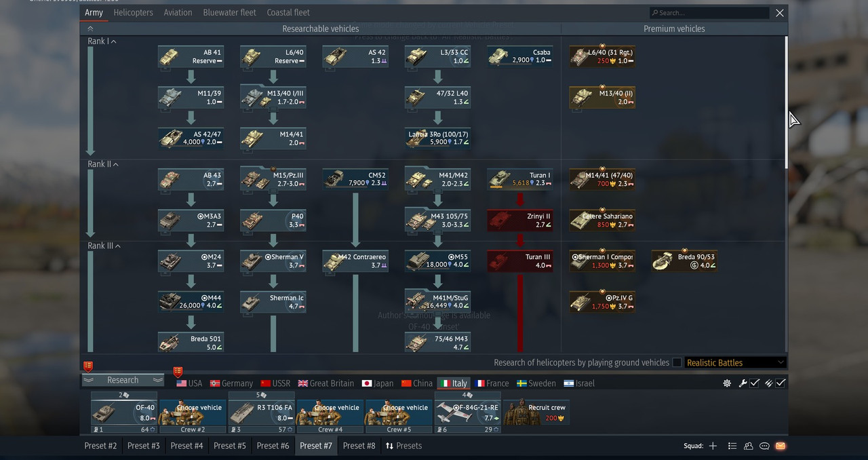Image resolution: width=868 pixels, height=460 pixels.
Task: Select the M14/41 researchable tank card
Action: point(273,138)
